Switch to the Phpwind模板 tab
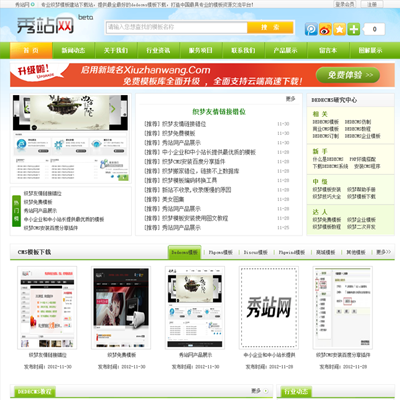The width and height of the screenshot is (400, 400). 292,252
